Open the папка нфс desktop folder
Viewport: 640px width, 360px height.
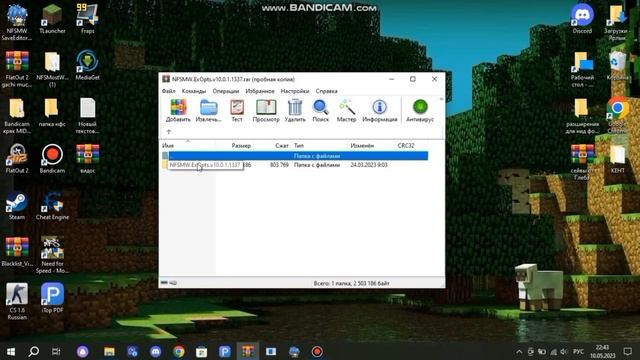point(52,112)
